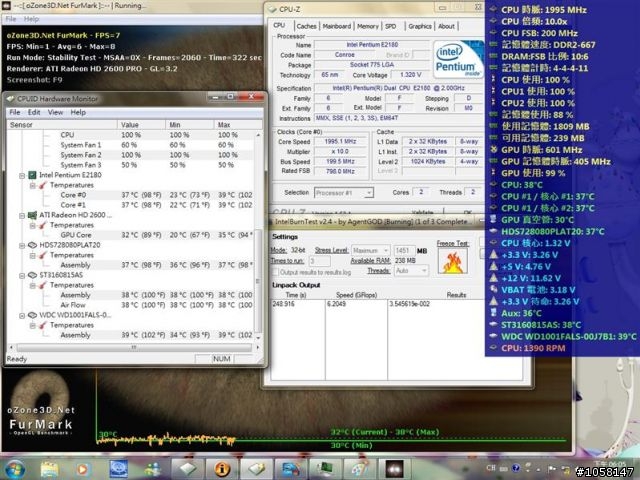Image resolution: width=640 pixels, height=480 pixels.
Task: Open Windows Explorer from the taskbar
Action: coord(49,469)
